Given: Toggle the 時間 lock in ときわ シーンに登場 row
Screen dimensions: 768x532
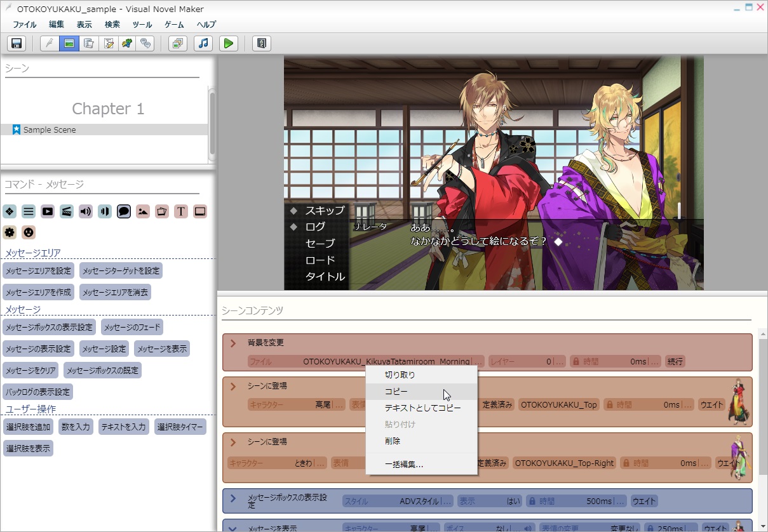Looking at the screenshot, I should pos(626,463).
